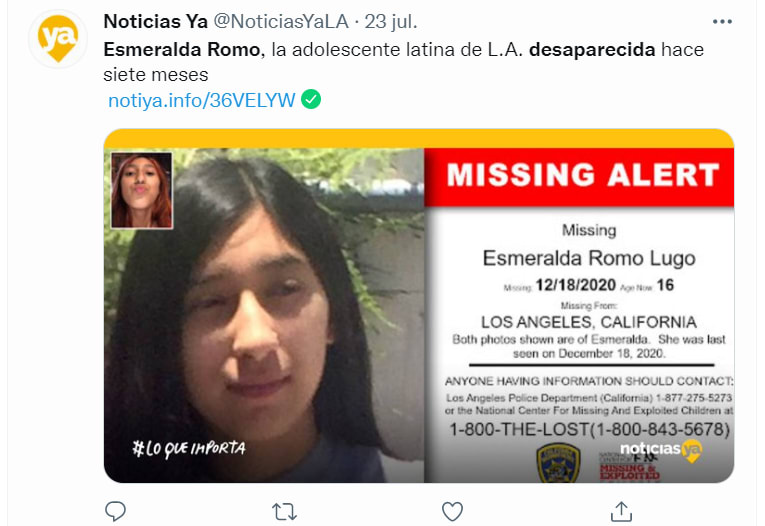Click the Esmeralda Romo Lugo name on the poster
The height and width of the screenshot is (526, 765).
tap(589, 258)
